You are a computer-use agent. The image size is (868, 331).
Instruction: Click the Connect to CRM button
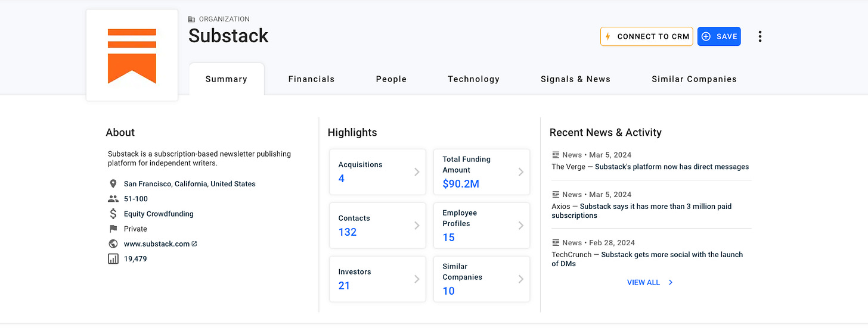click(647, 36)
